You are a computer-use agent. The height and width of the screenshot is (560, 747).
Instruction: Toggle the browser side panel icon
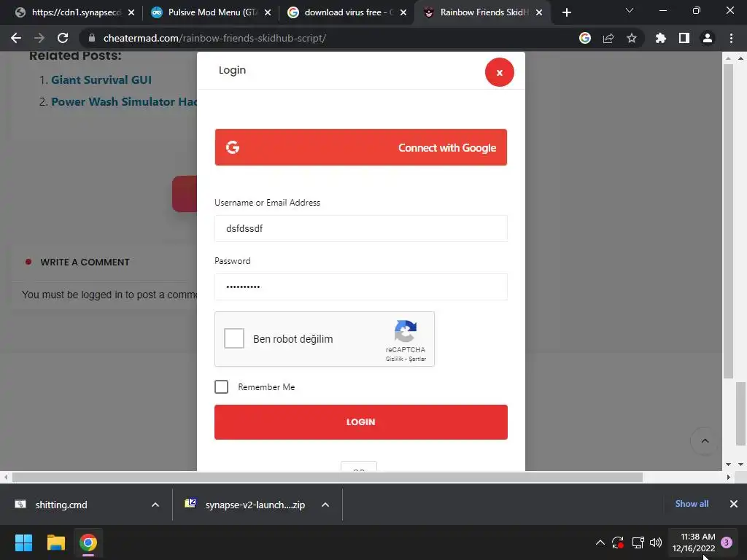(684, 38)
